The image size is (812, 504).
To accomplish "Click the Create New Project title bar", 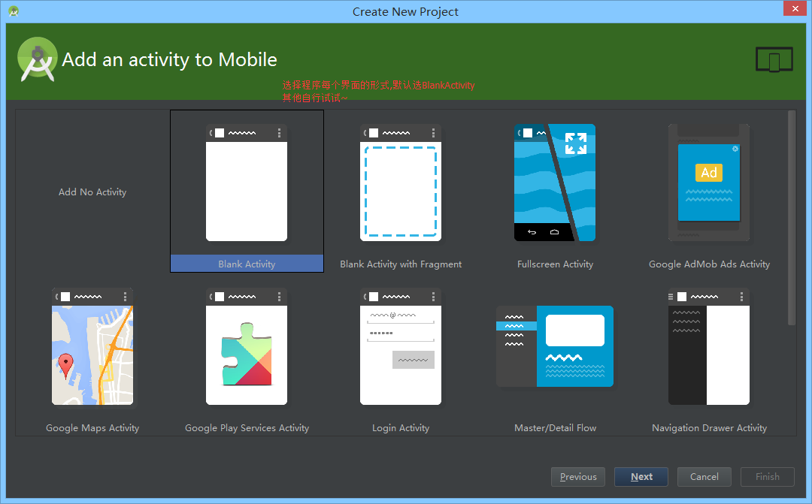I will coord(405,11).
